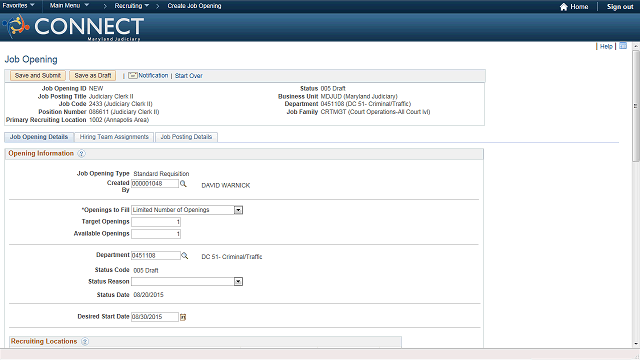Expand the Openings to Fill dropdown
This screenshot has width=640, height=360.
pos(238,210)
